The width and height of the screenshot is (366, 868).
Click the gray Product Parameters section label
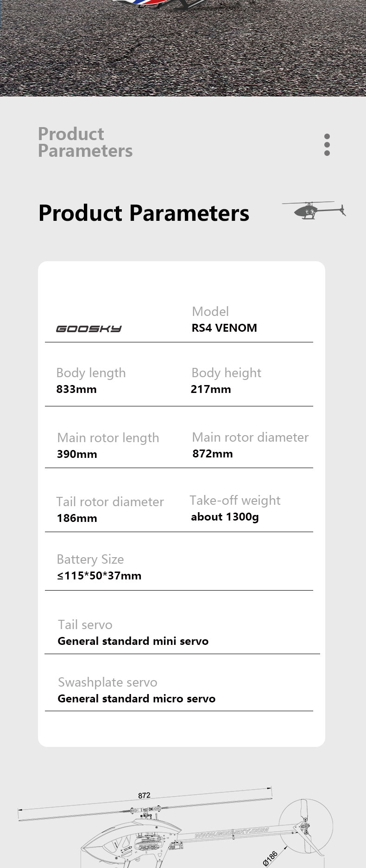point(85,142)
